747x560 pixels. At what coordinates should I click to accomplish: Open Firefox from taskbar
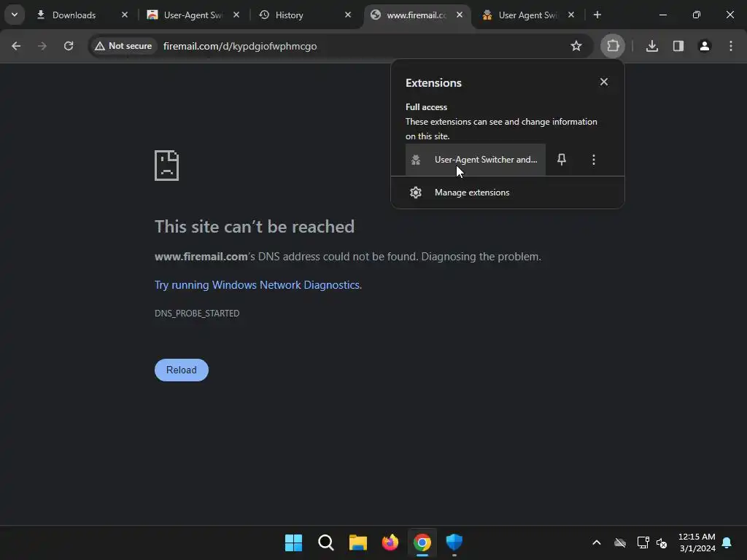click(x=390, y=542)
